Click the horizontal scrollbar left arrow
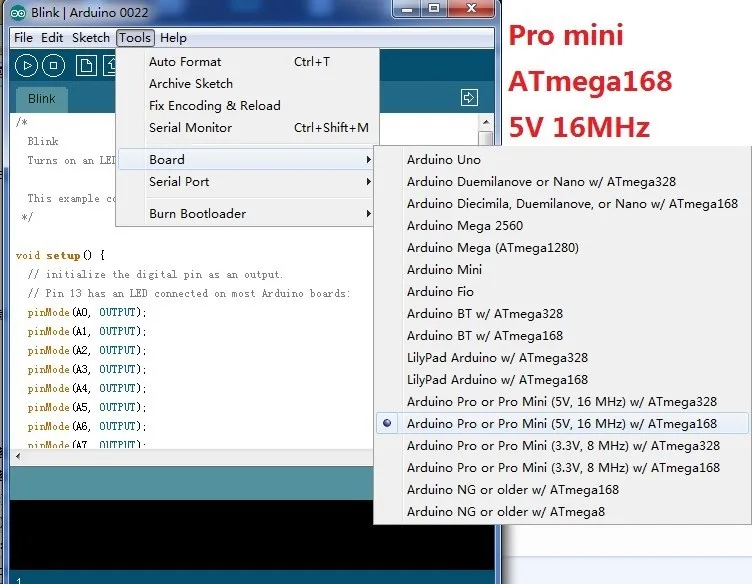Image resolution: width=752 pixels, height=584 pixels. click(18, 456)
